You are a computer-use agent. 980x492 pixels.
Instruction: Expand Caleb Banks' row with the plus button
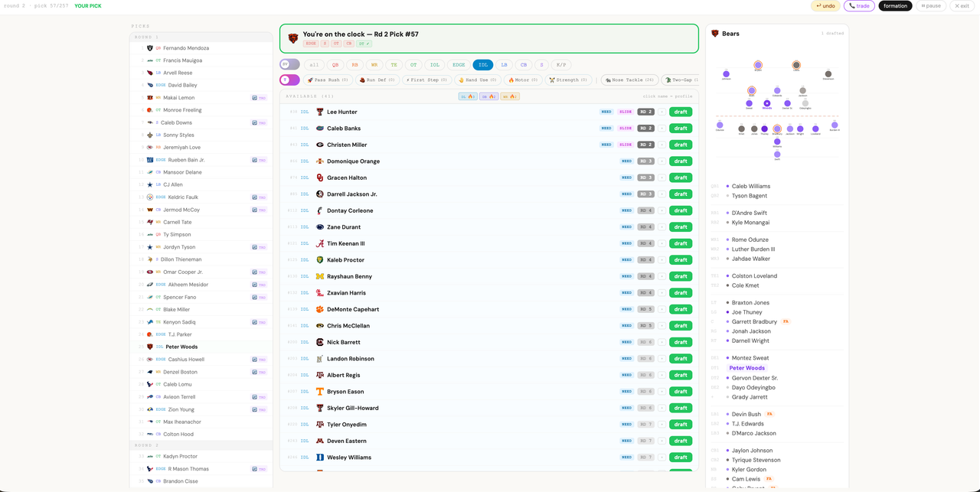point(662,129)
